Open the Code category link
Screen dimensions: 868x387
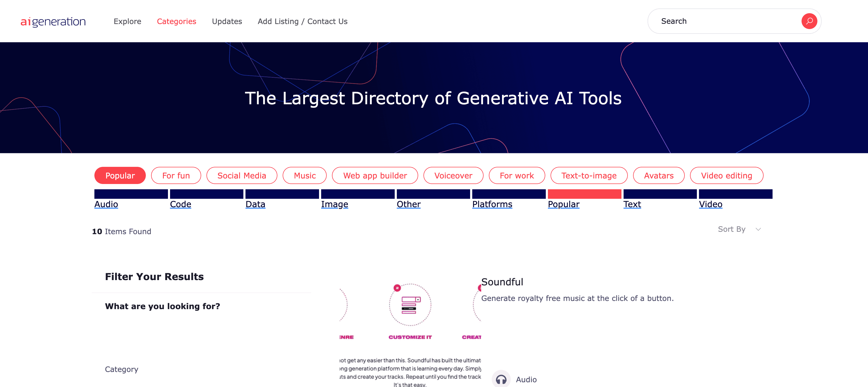pos(181,204)
